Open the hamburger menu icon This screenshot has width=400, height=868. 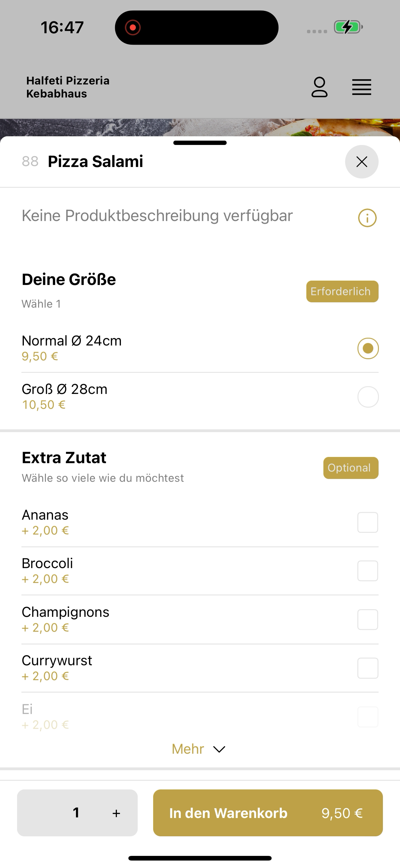362,87
